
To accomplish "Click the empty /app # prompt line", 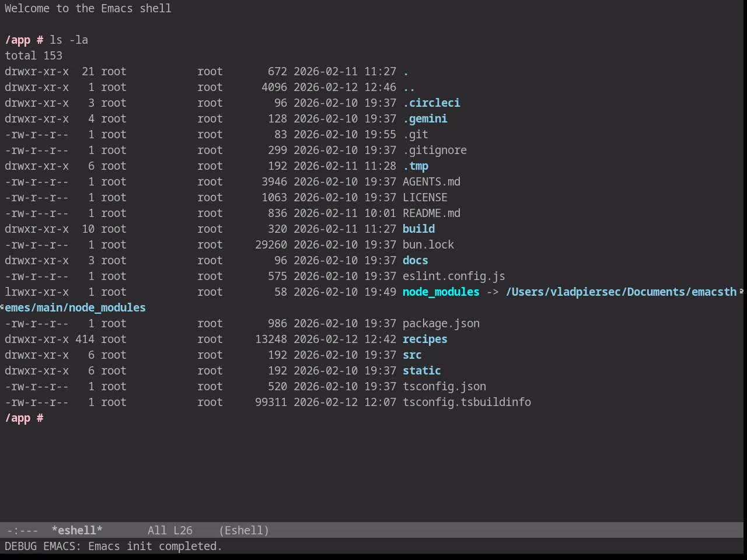I will click(24, 418).
